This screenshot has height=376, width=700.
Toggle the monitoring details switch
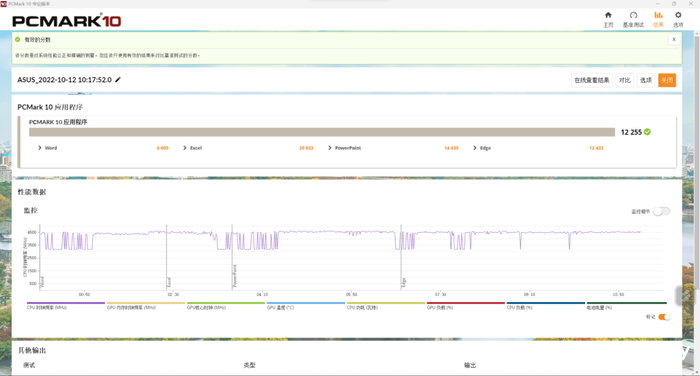(662, 211)
